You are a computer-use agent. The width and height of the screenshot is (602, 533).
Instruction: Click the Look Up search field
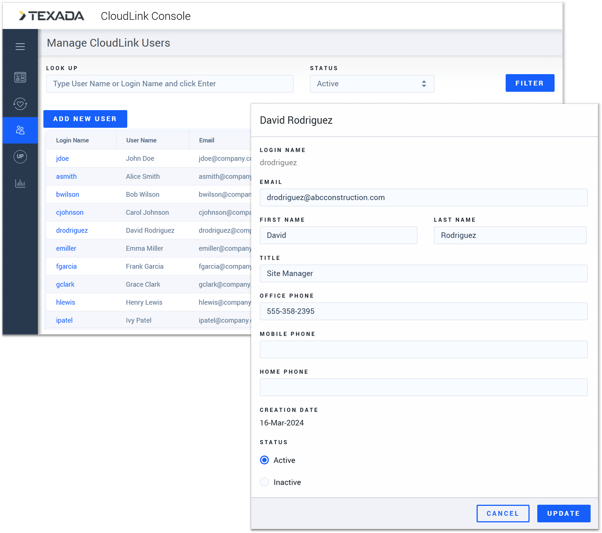(170, 84)
